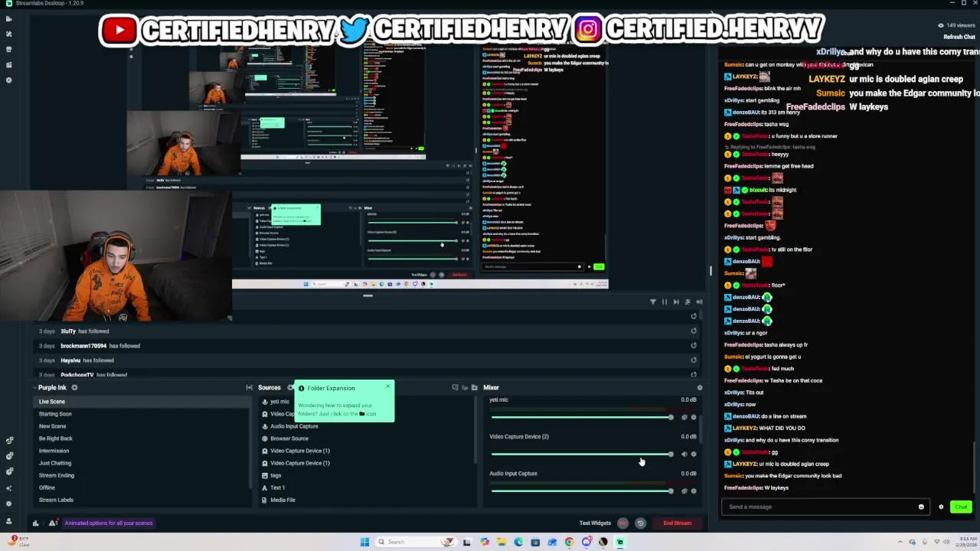Screen dimensions: 980x551
Task: Mute the Audio Input Capture channel
Action: pyautogui.click(x=684, y=491)
